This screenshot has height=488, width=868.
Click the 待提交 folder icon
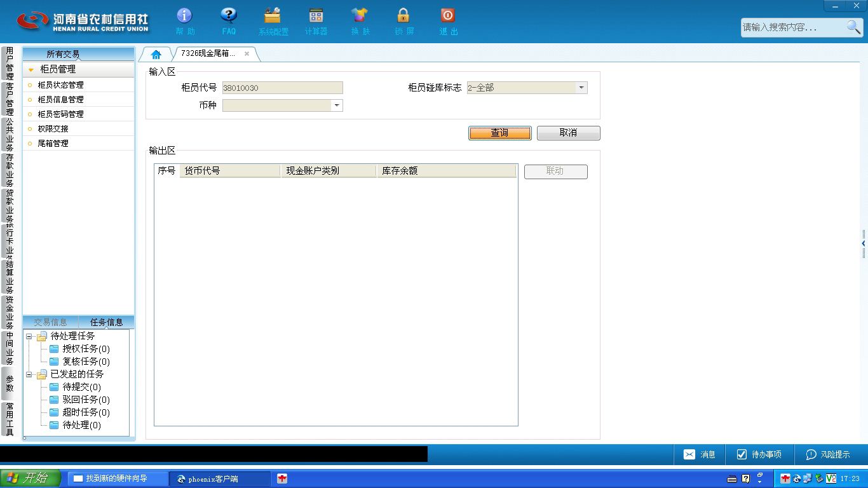click(54, 387)
